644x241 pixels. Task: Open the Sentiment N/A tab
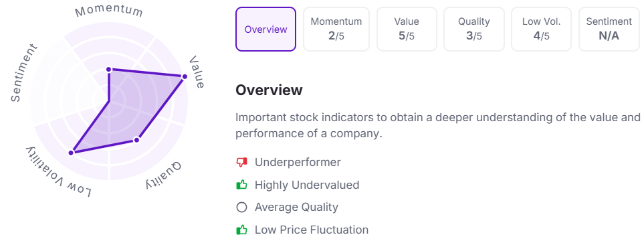[609, 29]
